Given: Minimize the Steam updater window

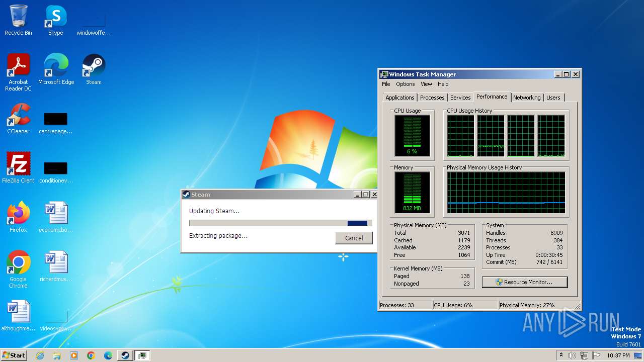Looking at the screenshot, I should (x=357, y=195).
